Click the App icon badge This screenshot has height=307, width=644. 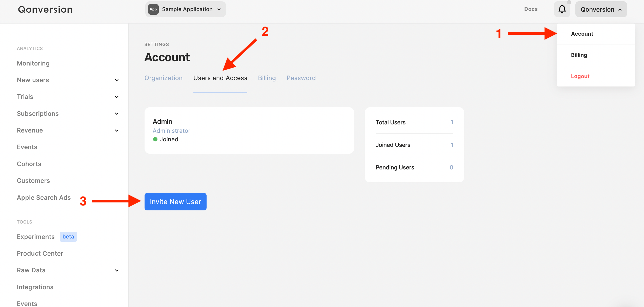point(153,9)
